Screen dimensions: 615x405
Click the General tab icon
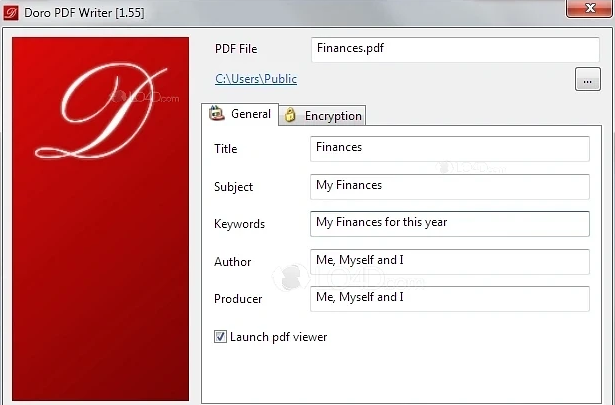coord(217,113)
